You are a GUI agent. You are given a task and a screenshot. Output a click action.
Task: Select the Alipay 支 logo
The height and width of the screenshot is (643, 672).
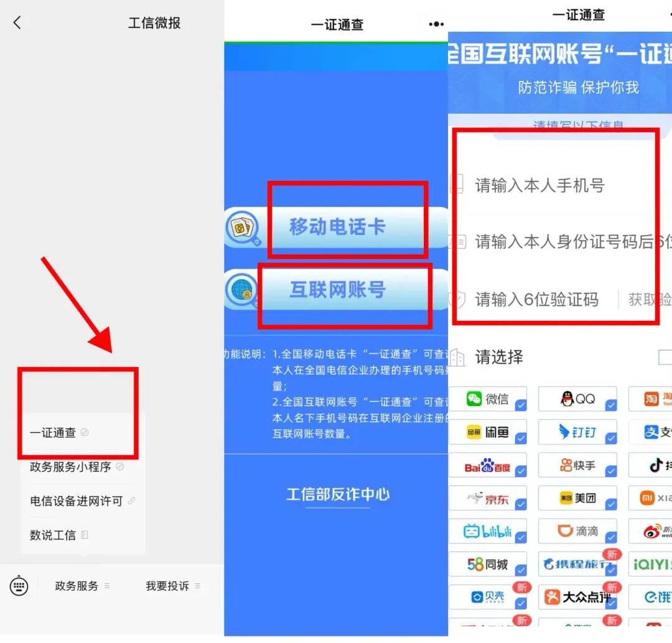pos(651,432)
